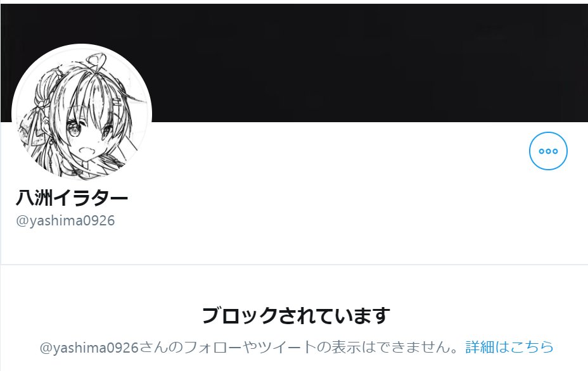The height and width of the screenshot is (371, 588).
Task: Click the character 八 in the display name
Action: 25,198
